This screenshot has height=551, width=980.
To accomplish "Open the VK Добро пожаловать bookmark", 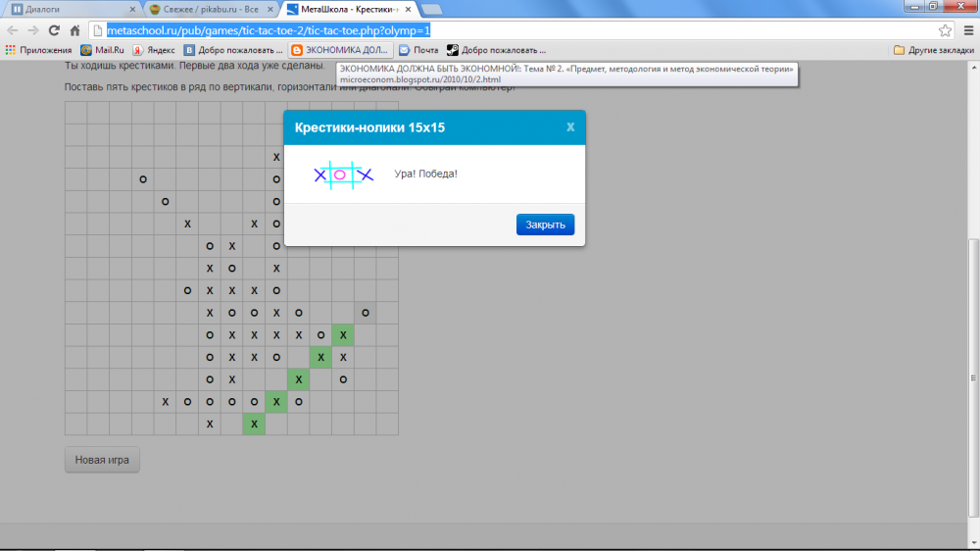I will (233, 50).
